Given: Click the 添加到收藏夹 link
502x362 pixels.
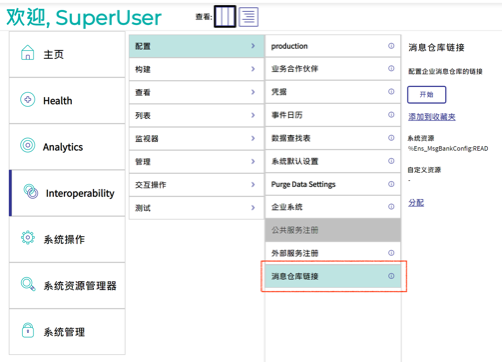Looking at the screenshot, I should [432, 117].
